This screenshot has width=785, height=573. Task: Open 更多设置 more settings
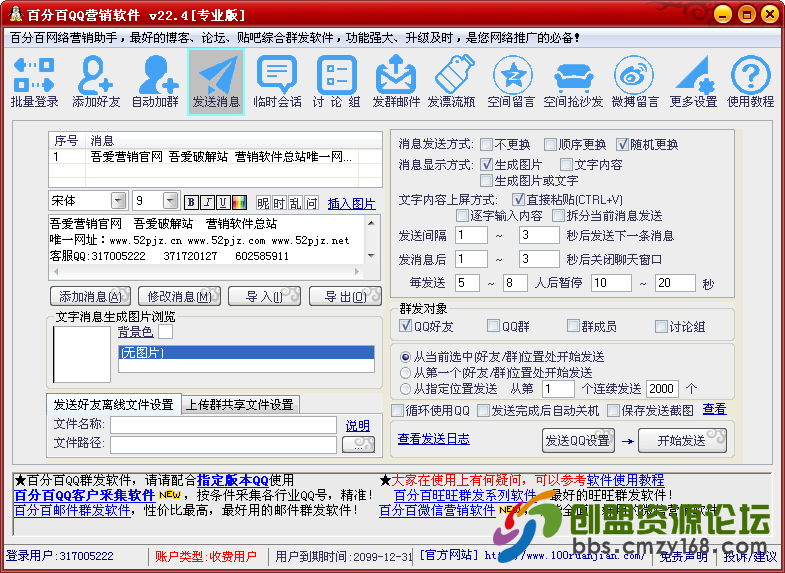click(694, 82)
